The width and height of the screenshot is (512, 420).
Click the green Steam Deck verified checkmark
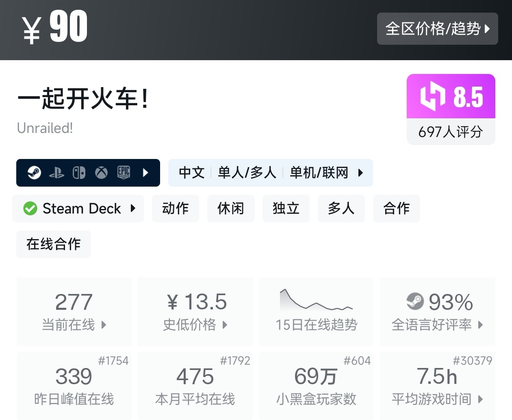tap(30, 209)
